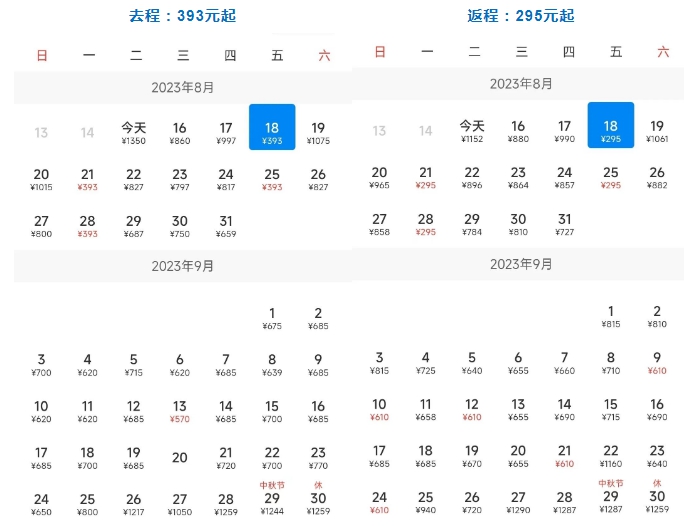The height and width of the screenshot is (526, 684).
Task: Select August 31 departure at ¥659
Action: coord(226,227)
